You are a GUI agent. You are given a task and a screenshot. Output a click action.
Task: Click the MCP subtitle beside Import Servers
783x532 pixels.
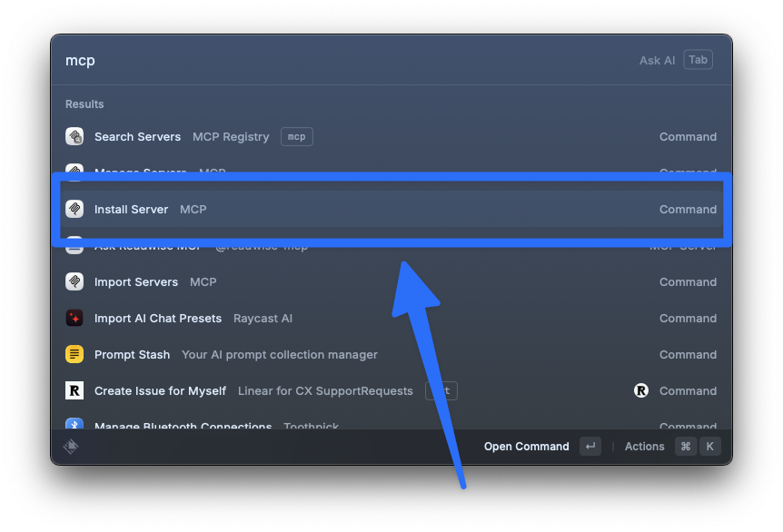(x=203, y=282)
